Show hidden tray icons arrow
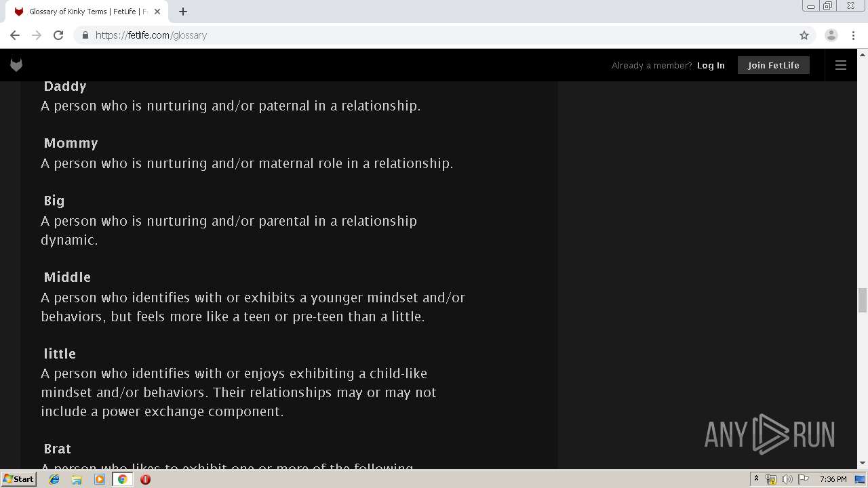The width and height of the screenshot is (868, 488). point(756,479)
